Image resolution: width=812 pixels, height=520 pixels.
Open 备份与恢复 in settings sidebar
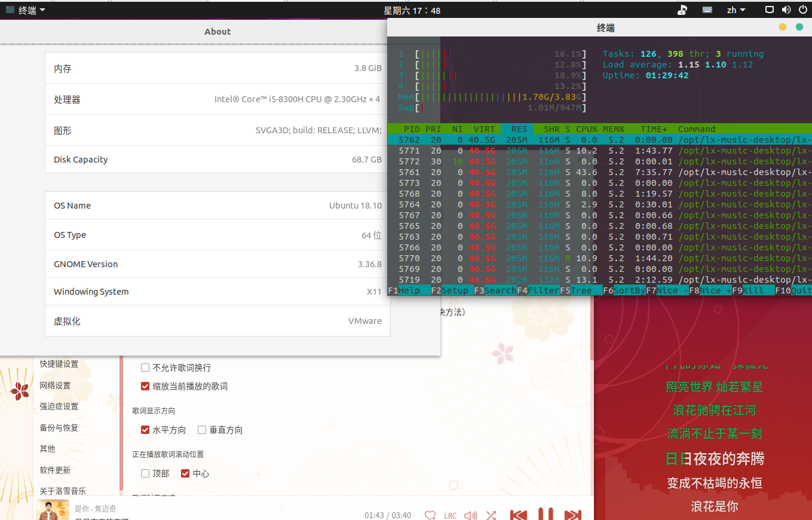click(x=59, y=428)
